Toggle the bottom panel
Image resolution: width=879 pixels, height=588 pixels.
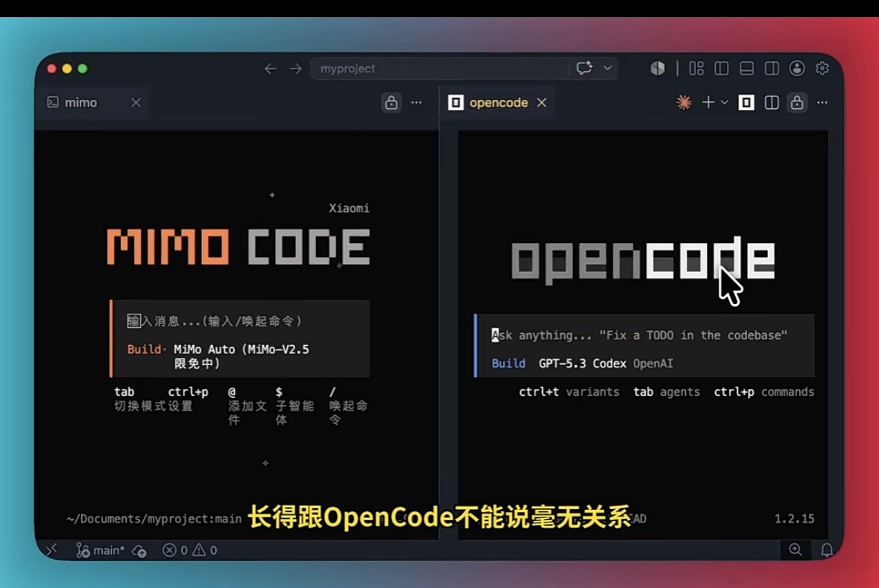click(747, 69)
